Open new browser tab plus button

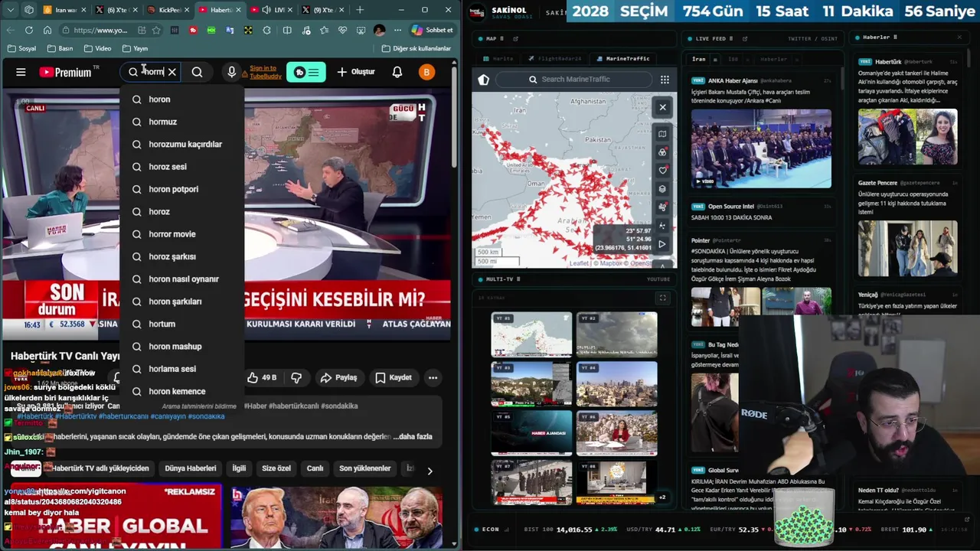360,10
